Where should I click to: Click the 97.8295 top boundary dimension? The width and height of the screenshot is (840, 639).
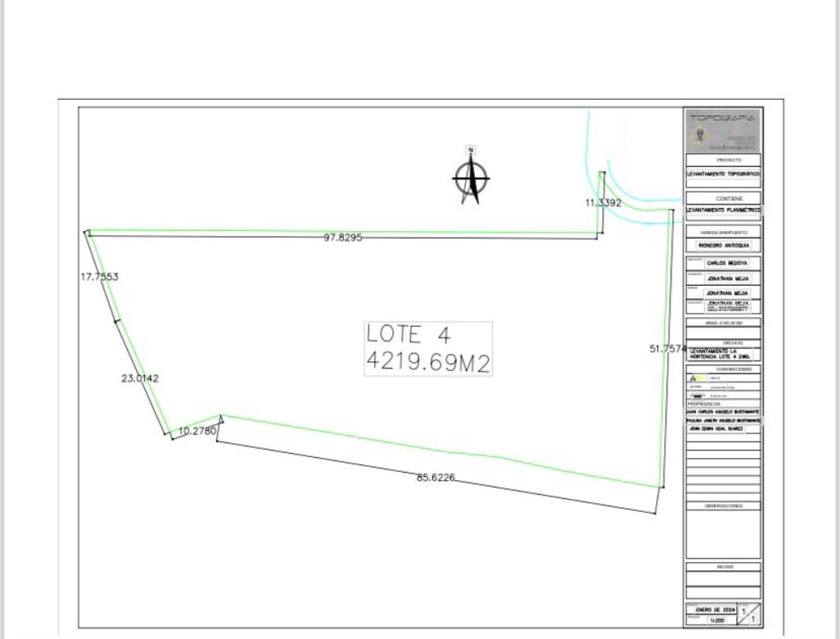(x=343, y=238)
